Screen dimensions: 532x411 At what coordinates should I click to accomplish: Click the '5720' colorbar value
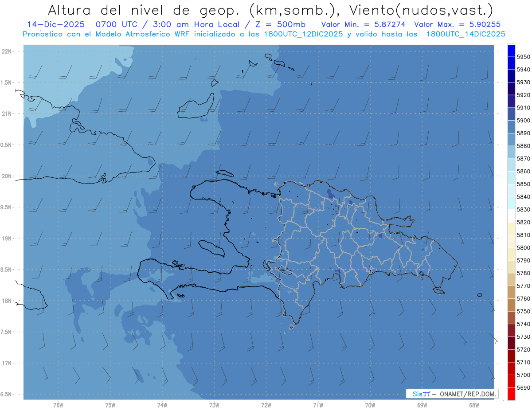click(524, 349)
